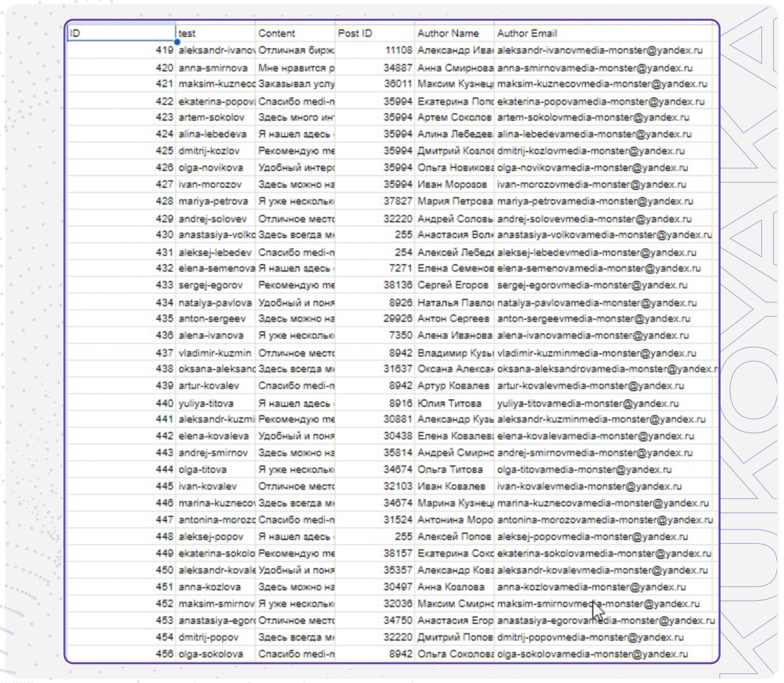
Task: Select cell 'vladimir-kuzmin'
Action: (216, 352)
